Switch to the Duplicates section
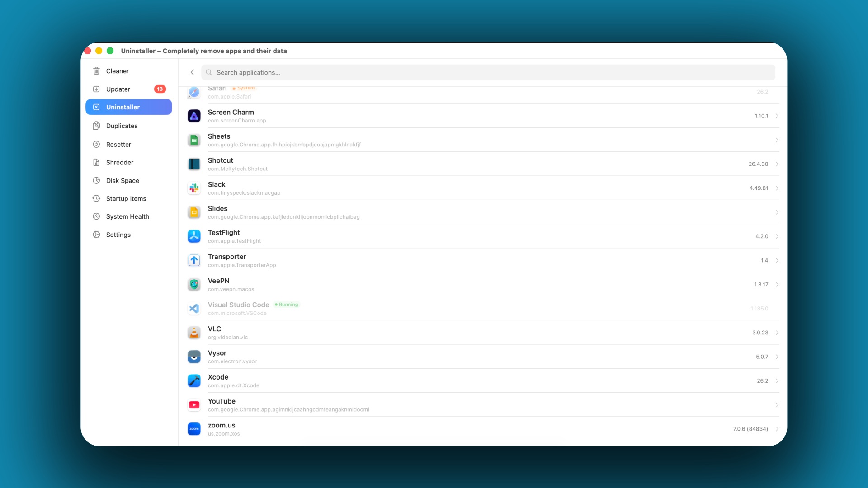This screenshot has width=868, height=488. (129, 126)
